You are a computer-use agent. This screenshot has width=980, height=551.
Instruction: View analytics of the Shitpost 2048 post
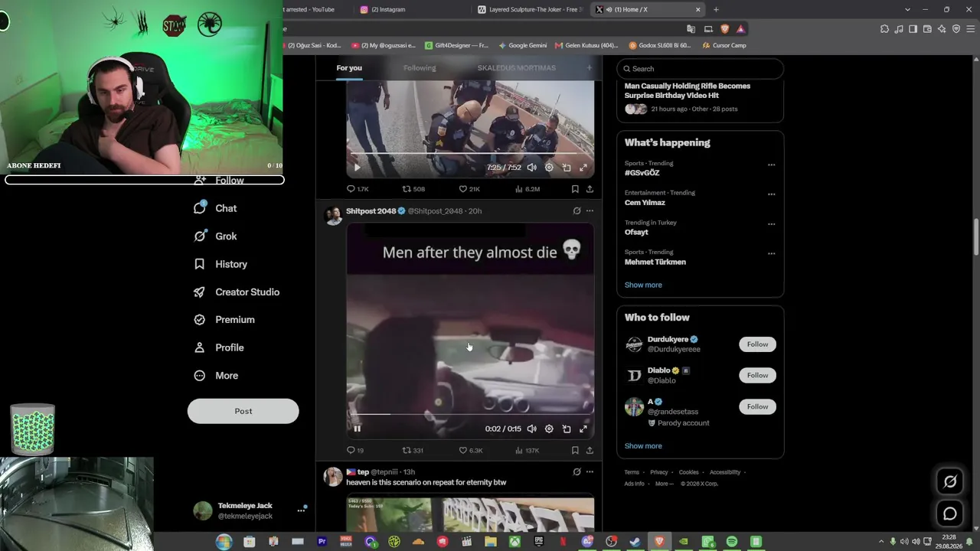527,450
